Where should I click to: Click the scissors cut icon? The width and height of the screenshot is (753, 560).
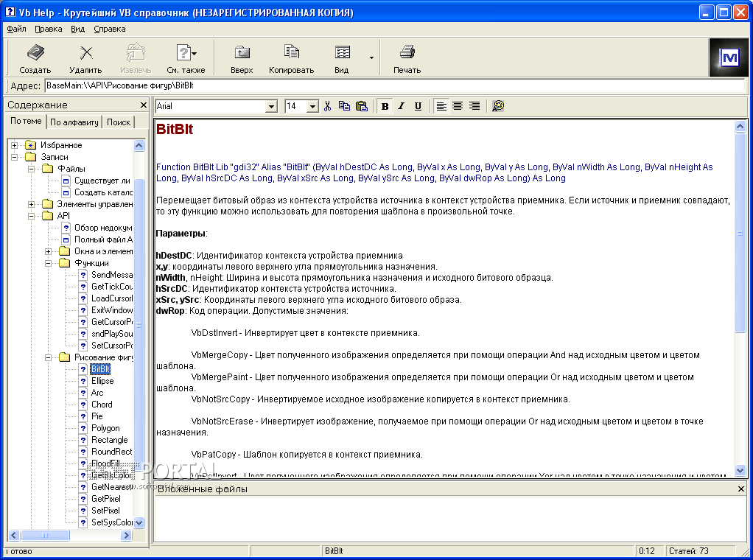[328, 106]
